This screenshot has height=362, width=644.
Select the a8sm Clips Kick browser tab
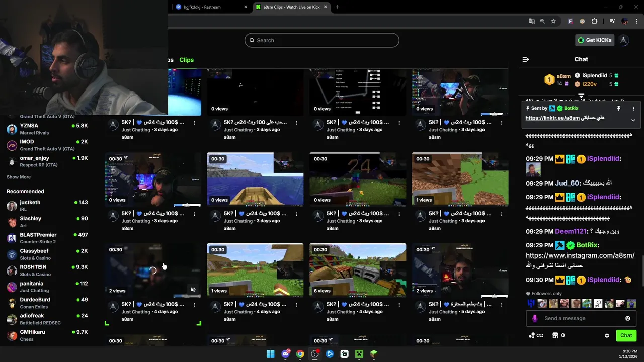point(292,7)
